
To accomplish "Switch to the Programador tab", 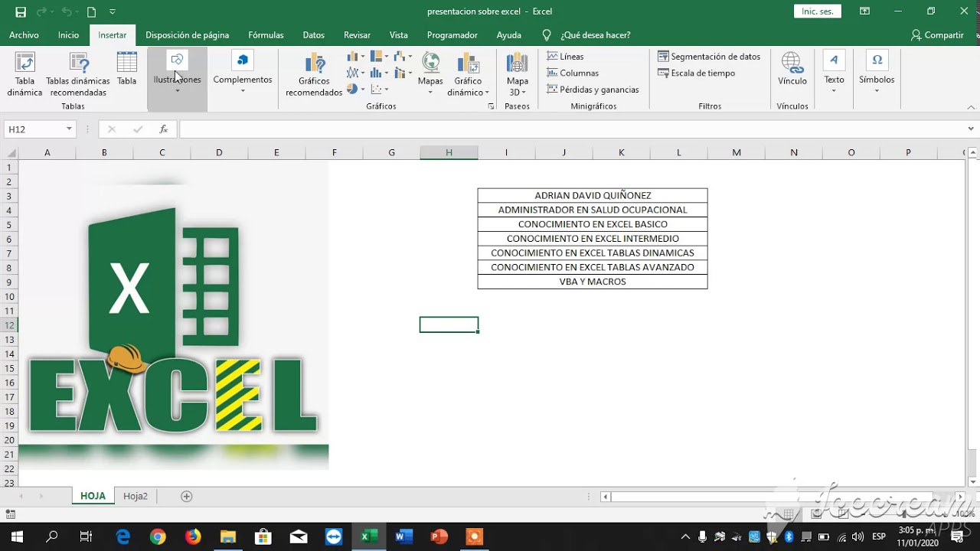I will coord(452,35).
